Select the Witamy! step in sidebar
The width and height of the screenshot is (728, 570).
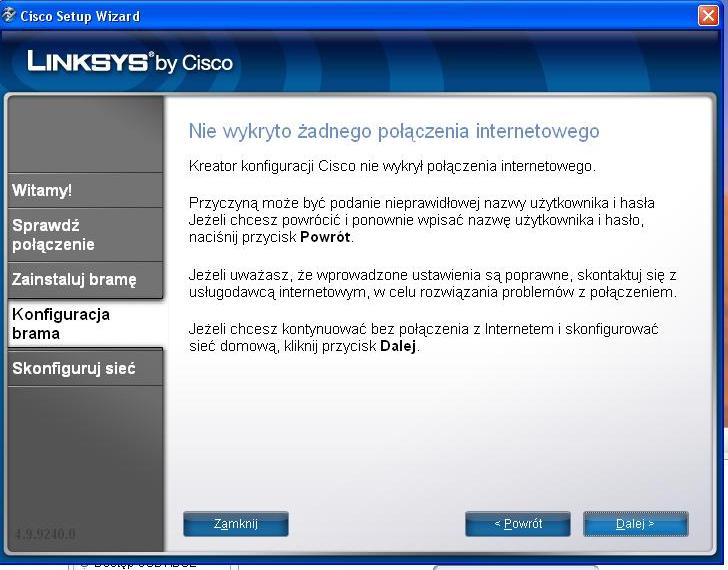85,190
